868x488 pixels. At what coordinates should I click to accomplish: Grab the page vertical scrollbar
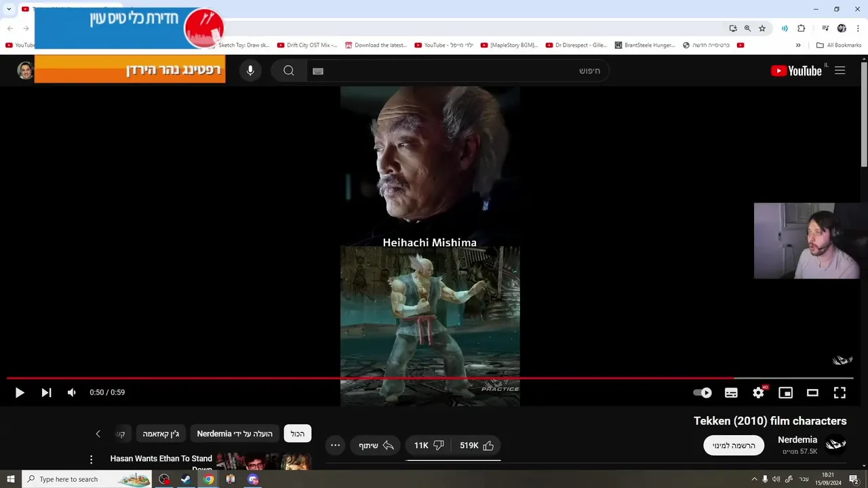click(x=864, y=114)
